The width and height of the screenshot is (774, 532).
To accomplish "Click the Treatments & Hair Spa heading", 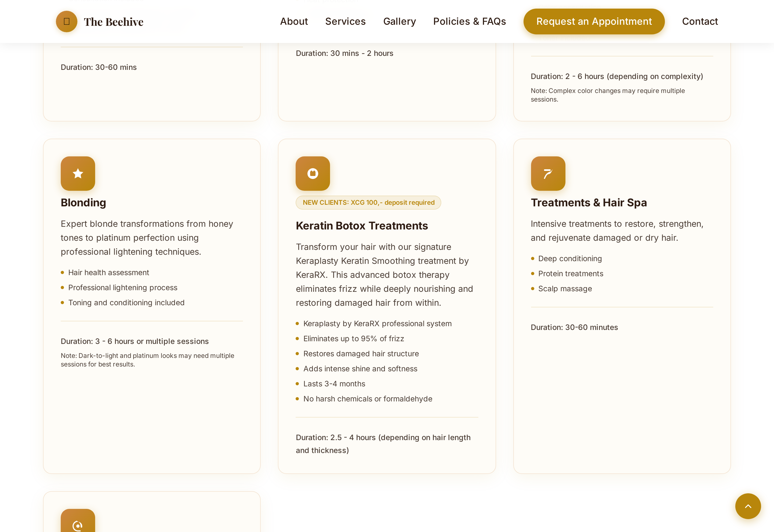I will (x=589, y=202).
